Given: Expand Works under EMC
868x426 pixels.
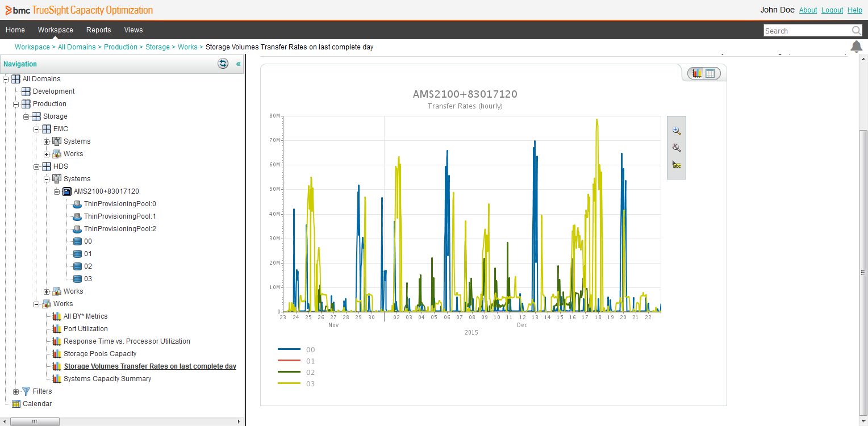Looking at the screenshot, I should (x=47, y=154).
